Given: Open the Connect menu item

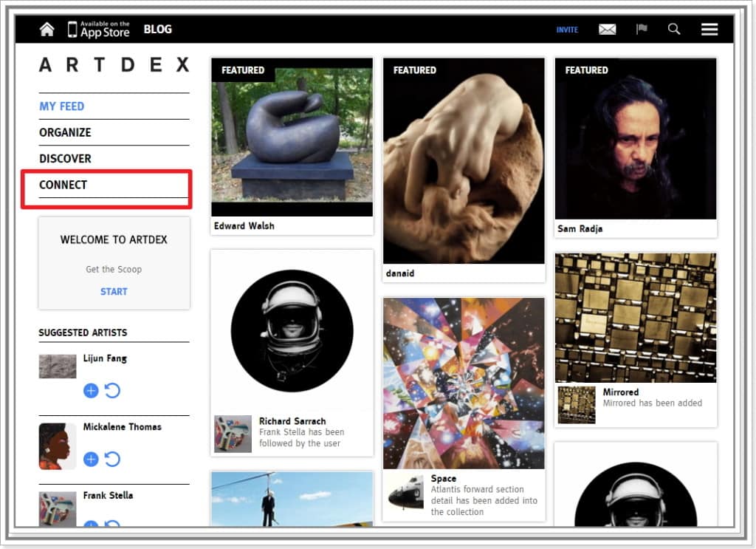Looking at the screenshot, I should tap(63, 185).
